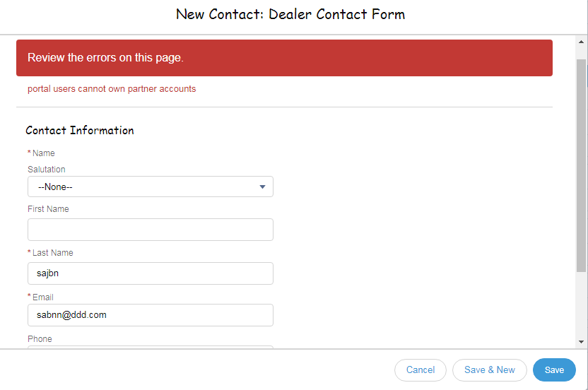This screenshot has height=390, width=588.
Task: Click the First Name label text
Action: coord(48,209)
